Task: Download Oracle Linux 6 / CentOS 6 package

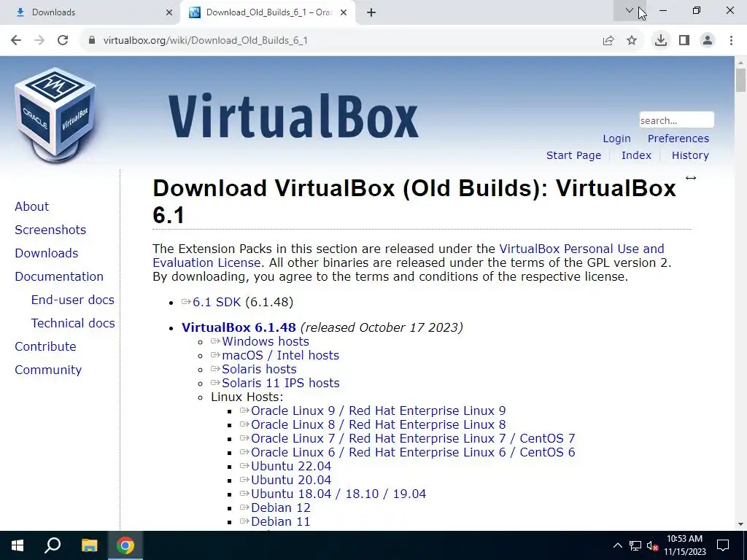Action: click(413, 452)
